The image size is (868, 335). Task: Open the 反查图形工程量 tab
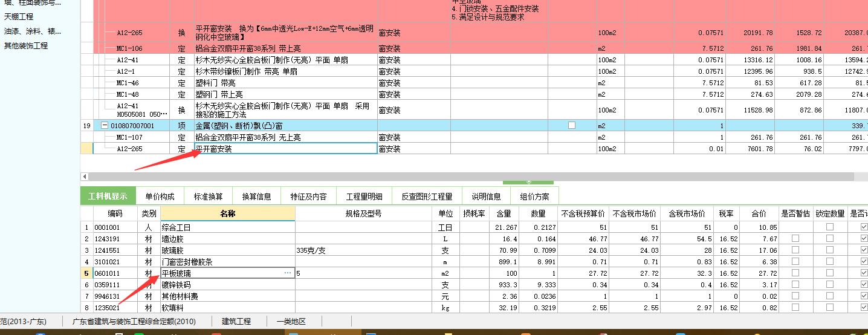[427, 197]
